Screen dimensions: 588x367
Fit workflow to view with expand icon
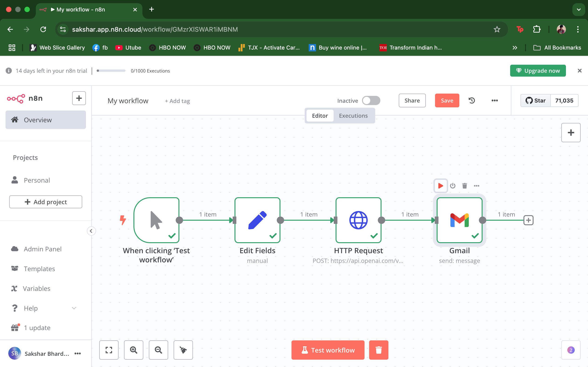pyautogui.click(x=109, y=350)
